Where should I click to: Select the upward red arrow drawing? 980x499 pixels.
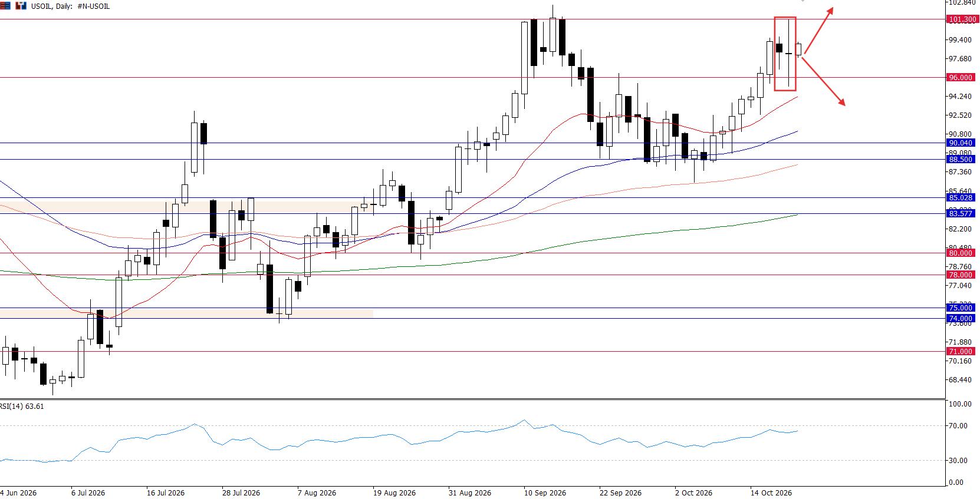818,31
